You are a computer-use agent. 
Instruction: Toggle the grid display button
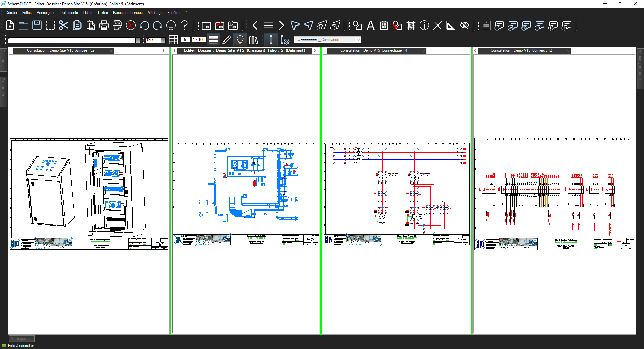[x=173, y=40]
